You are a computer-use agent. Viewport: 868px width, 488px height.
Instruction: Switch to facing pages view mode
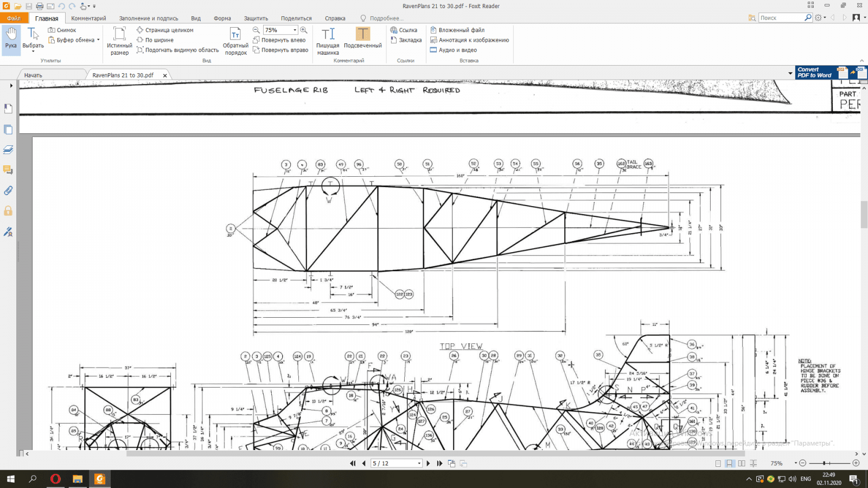click(742, 464)
